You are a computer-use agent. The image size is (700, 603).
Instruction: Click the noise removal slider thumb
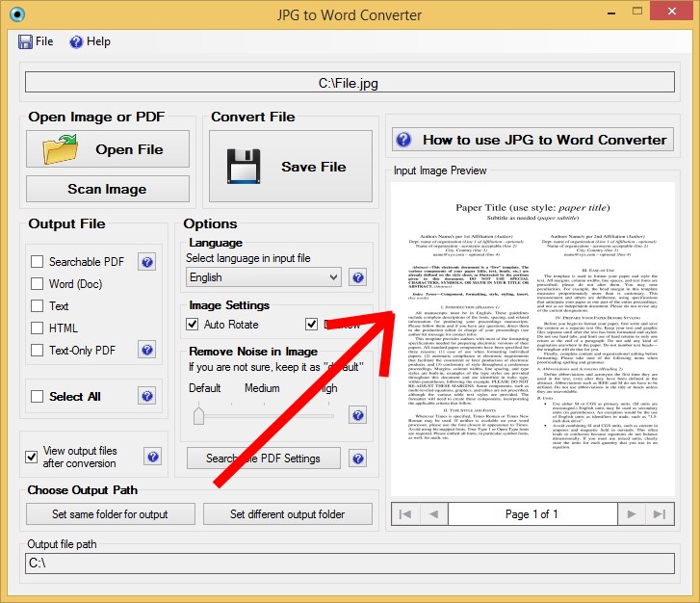(198, 415)
